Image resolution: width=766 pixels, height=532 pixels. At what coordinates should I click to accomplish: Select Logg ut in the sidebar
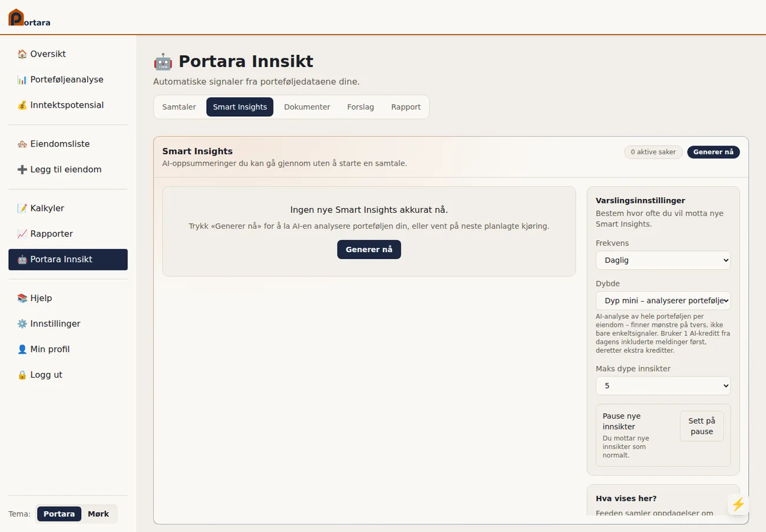68,375
